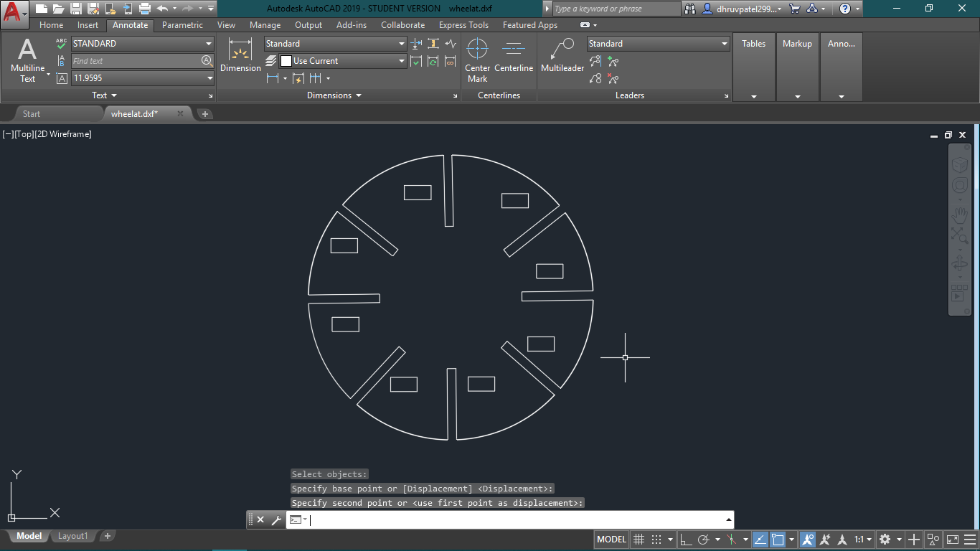Expand the Dimensions panel title
The height and width of the screenshot is (551, 980).
pyautogui.click(x=334, y=95)
